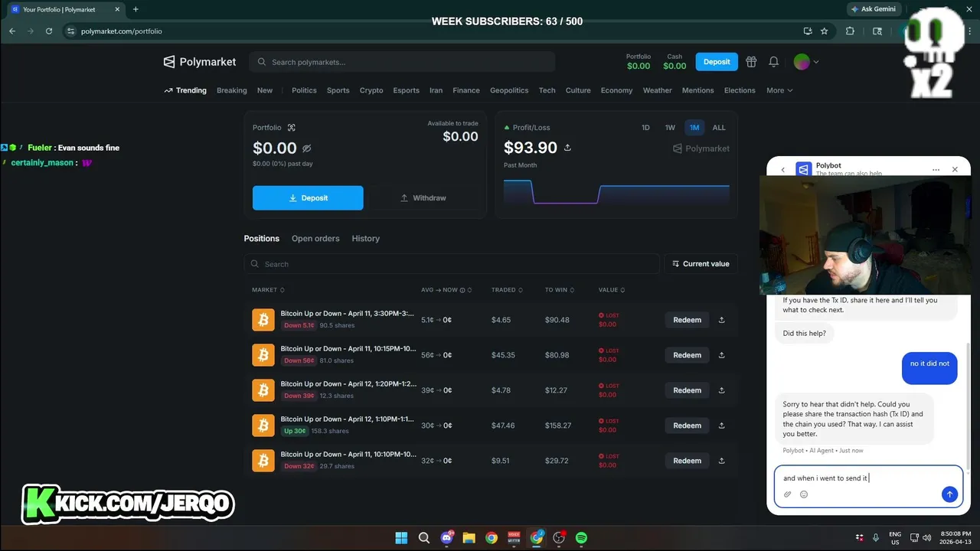The width and height of the screenshot is (980, 551).
Task: Open the Sports category
Action: click(x=338, y=90)
